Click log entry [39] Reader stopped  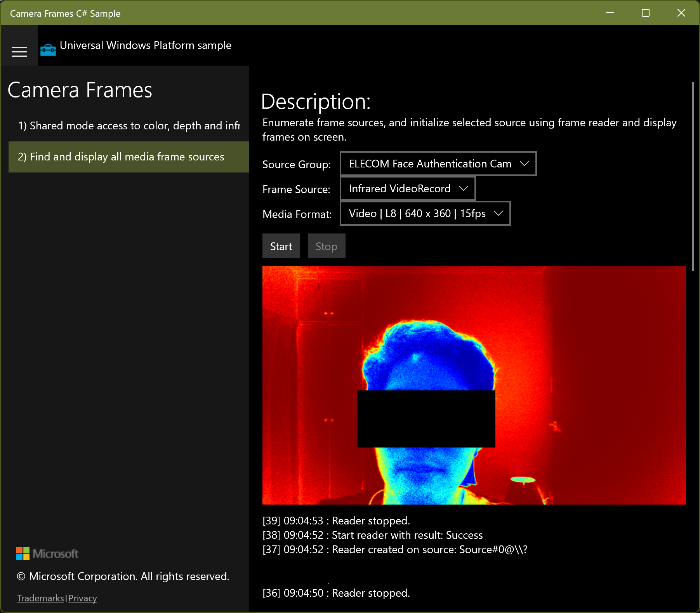click(x=336, y=521)
